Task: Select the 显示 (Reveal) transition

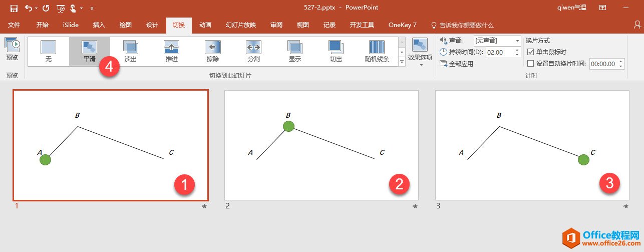Action: (x=294, y=52)
